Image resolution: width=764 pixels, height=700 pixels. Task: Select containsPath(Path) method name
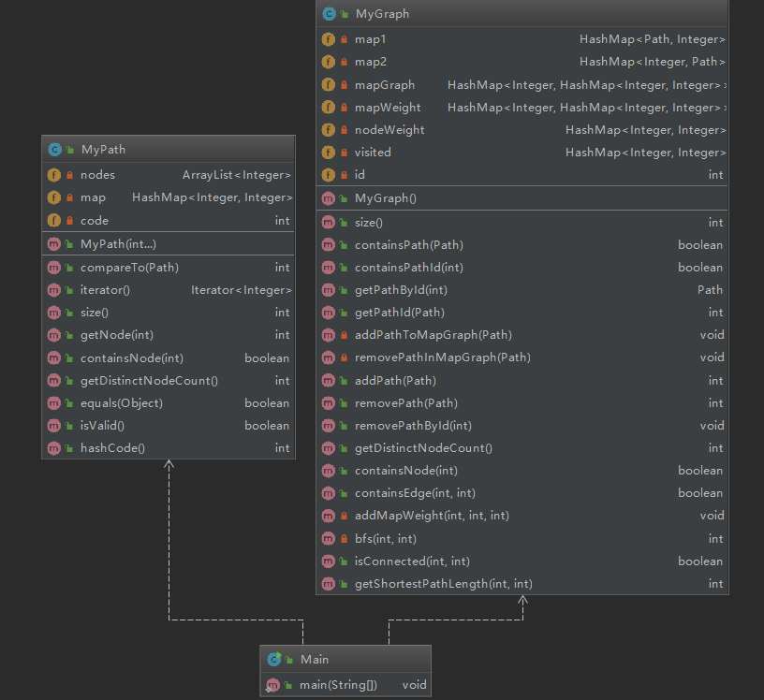click(x=409, y=245)
